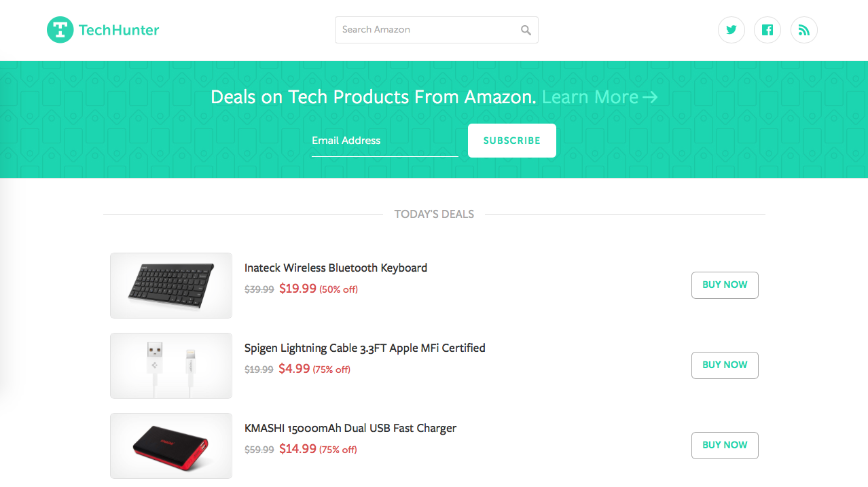This screenshot has height=487, width=868.
Task: Buy Now the Spigen Lightning Cable
Action: point(725,365)
